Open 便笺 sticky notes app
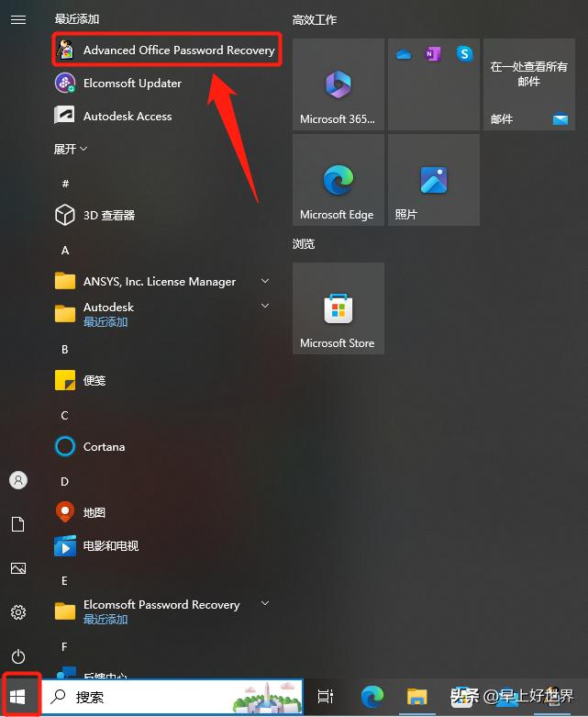Screen dimensions: 588x717 coord(81,380)
